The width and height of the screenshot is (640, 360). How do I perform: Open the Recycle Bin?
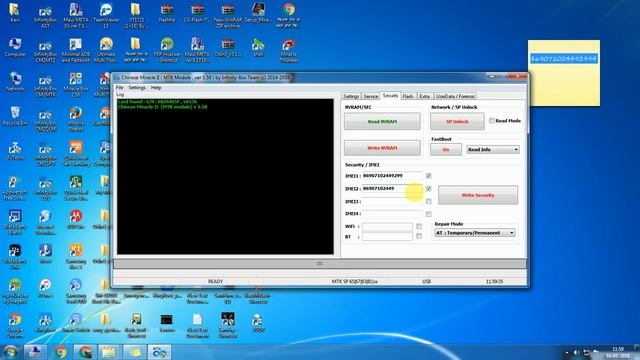15,116
